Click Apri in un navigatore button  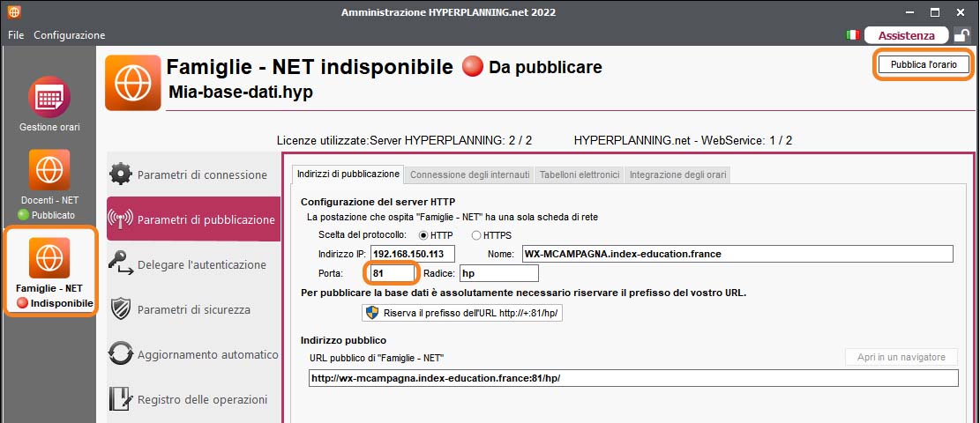click(x=901, y=358)
